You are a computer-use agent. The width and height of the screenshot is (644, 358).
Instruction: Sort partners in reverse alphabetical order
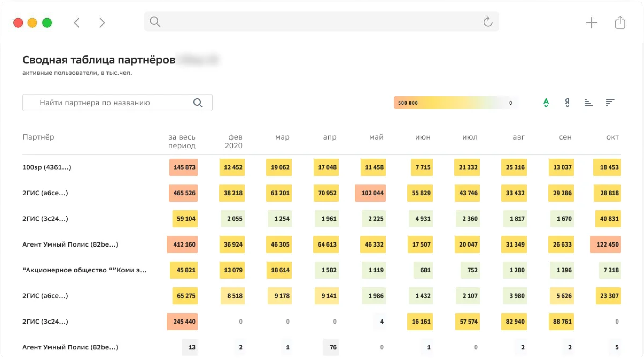click(x=567, y=103)
